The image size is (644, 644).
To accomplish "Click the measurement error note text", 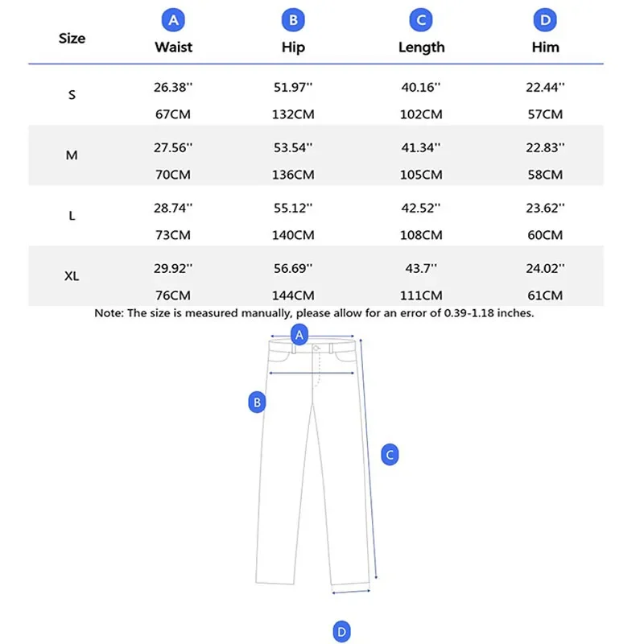I will tap(314, 313).
